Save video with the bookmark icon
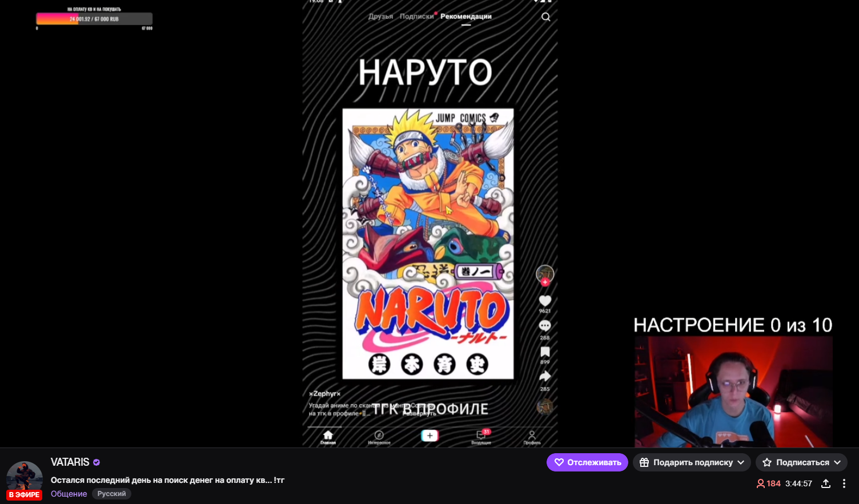Image resolution: width=859 pixels, height=504 pixels. pyautogui.click(x=545, y=352)
